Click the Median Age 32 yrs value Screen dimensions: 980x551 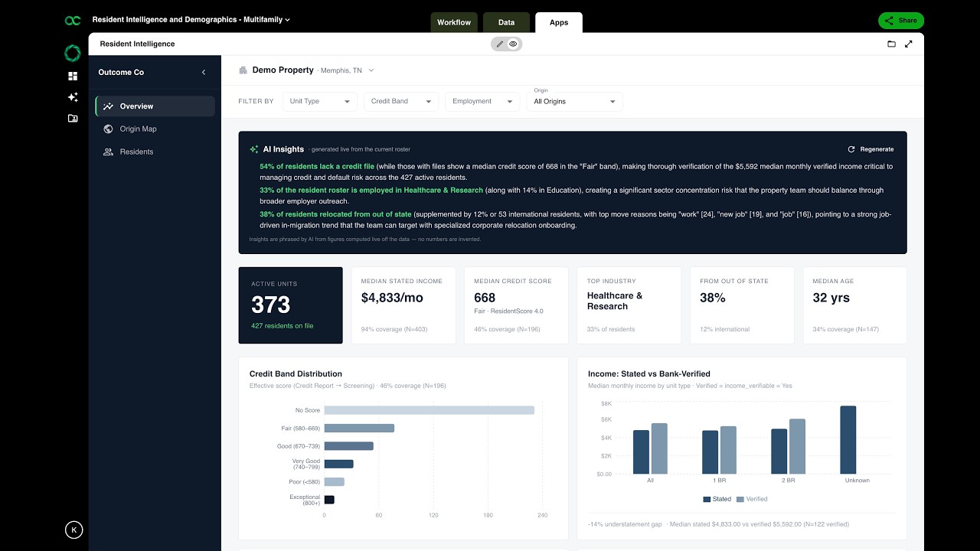tap(831, 298)
